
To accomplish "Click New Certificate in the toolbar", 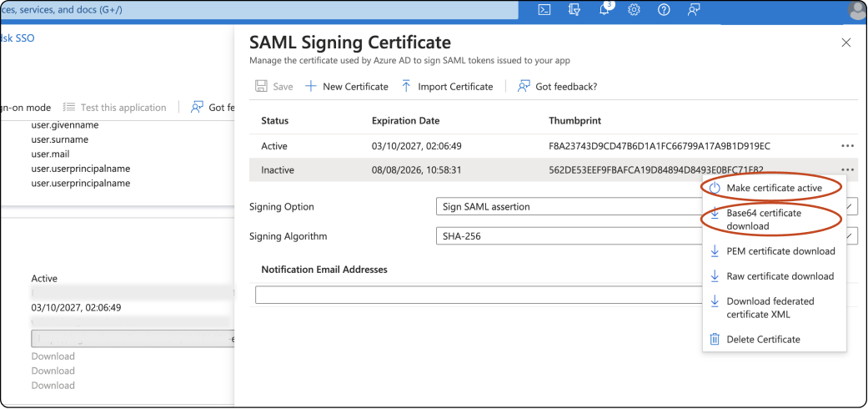I will click(347, 86).
